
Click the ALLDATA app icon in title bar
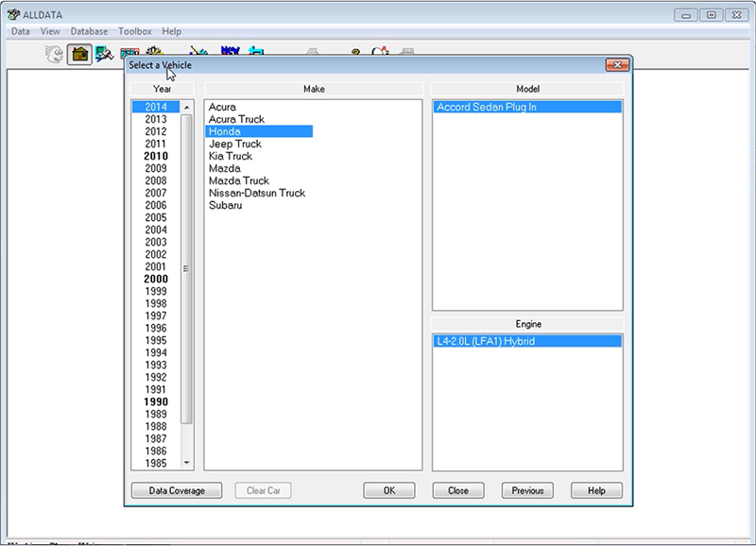tap(13, 14)
